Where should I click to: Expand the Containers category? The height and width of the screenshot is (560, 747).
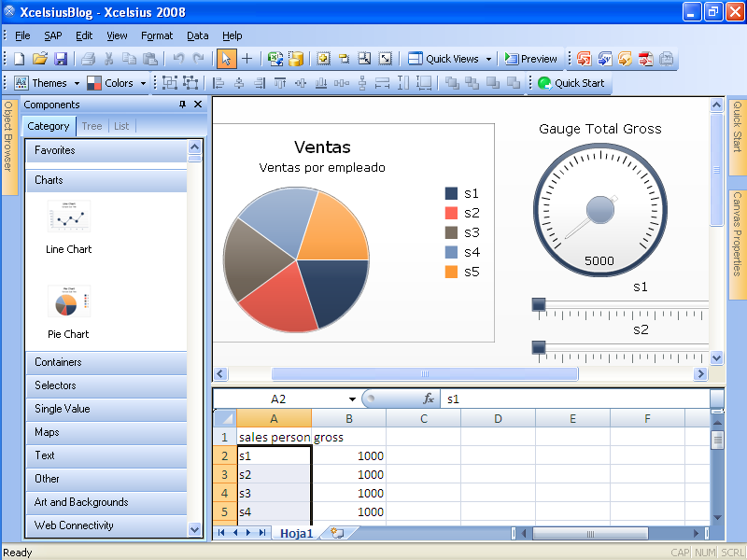(106, 362)
